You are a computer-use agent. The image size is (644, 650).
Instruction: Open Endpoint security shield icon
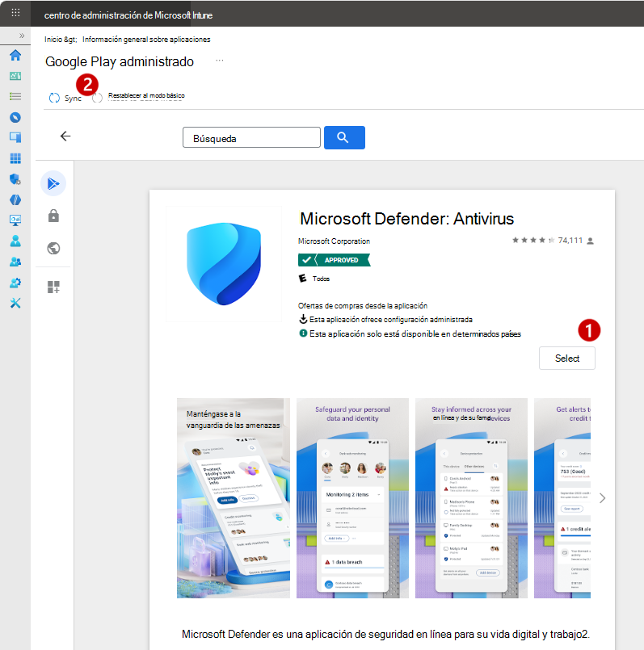click(x=15, y=179)
